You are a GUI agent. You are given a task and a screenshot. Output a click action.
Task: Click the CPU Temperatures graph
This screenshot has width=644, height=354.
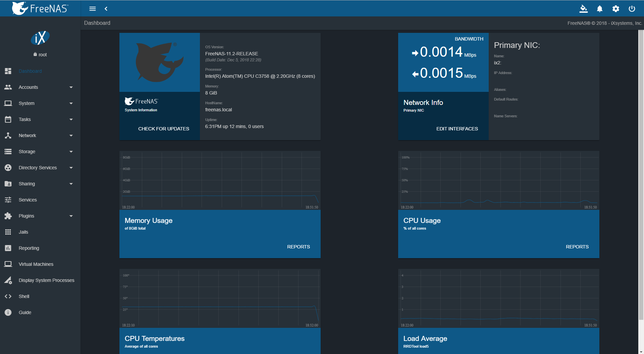pyautogui.click(x=220, y=298)
